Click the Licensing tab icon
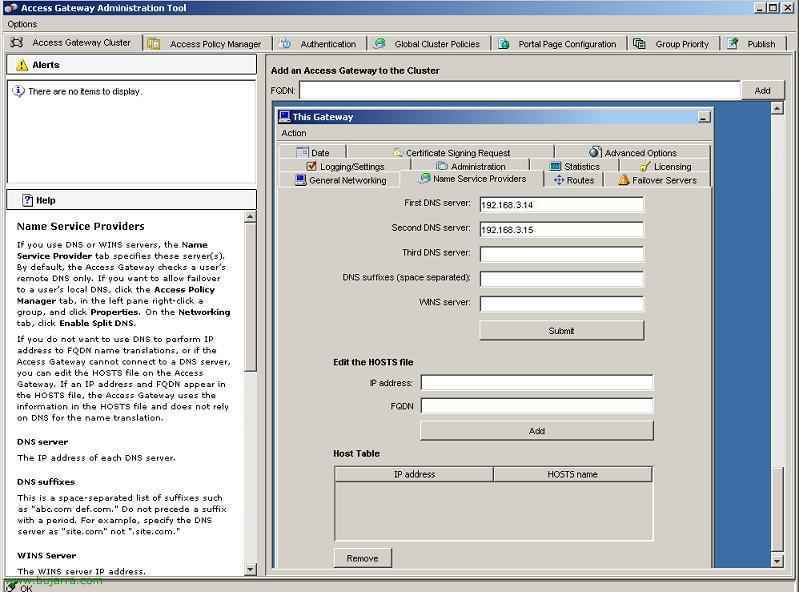This screenshot has width=799, height=592. tap(645, 166)
